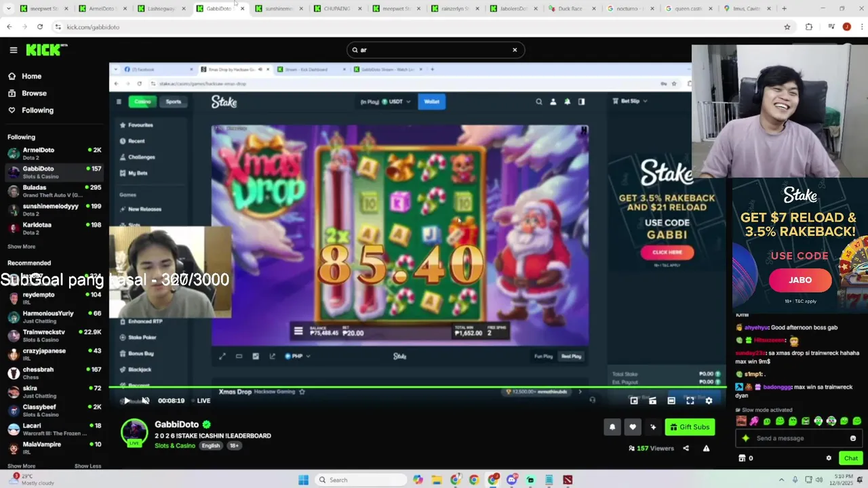868x488 pixels.
Task: Jump to LIVE in player
Action: click(x=201, y=401)
